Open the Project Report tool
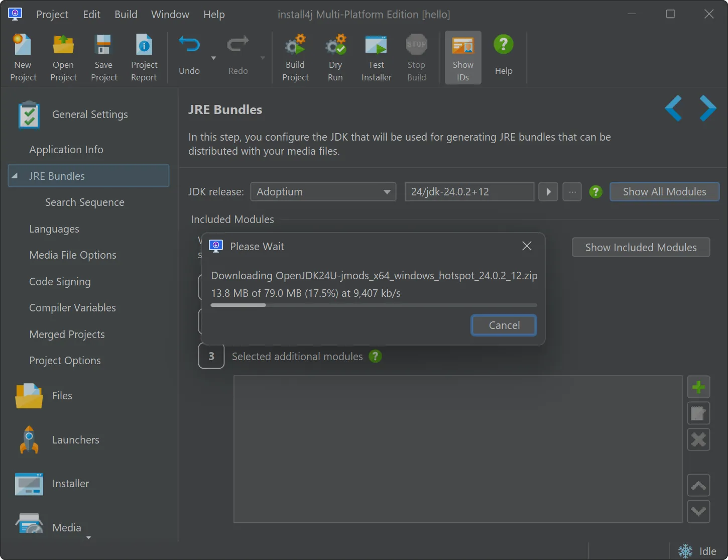Screen dimensions: 728x560 144,57
